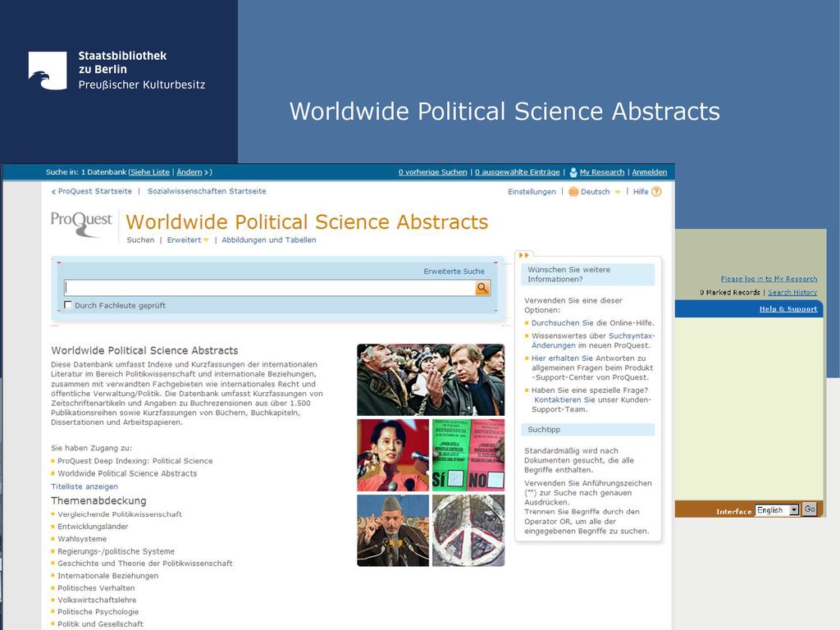This screenshot has height=630, width=840.
Task: Click the My Research link
Action: pyautogui.click(x=601, y=172)
